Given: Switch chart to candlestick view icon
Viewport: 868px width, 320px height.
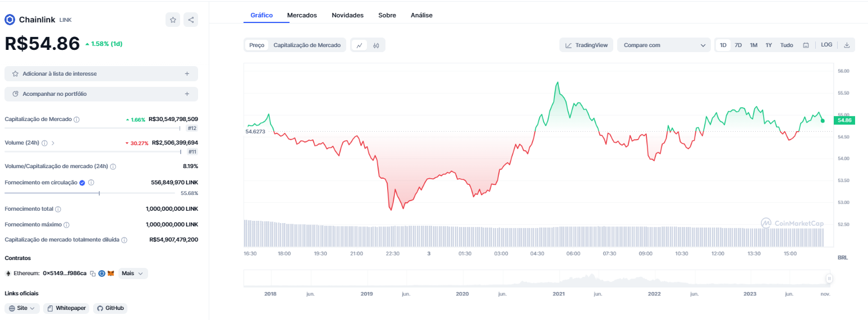Looking at the screenshot, I should (376, 45).
